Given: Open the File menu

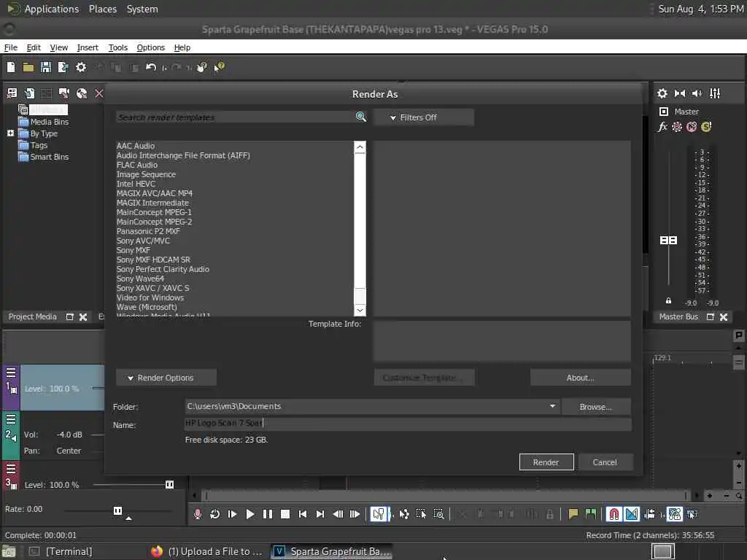Looking at the screenshot, I should (x=10, y=47).
